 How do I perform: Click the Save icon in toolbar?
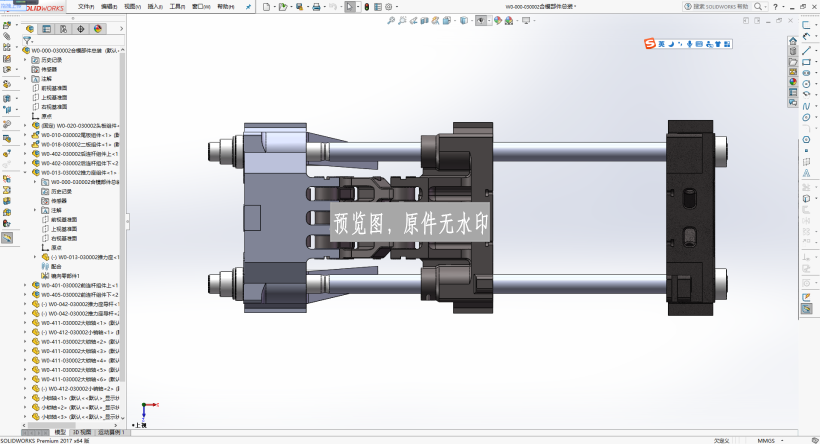299,7
